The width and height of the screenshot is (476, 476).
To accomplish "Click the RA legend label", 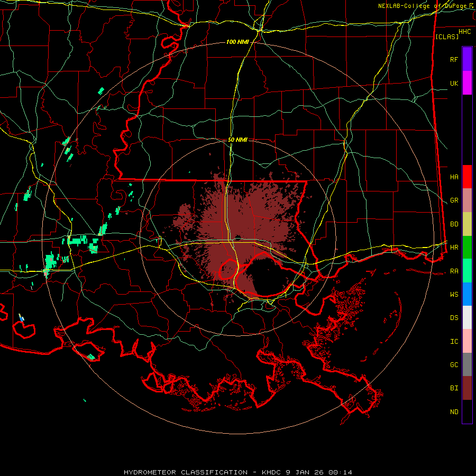I will coord(454,271).
